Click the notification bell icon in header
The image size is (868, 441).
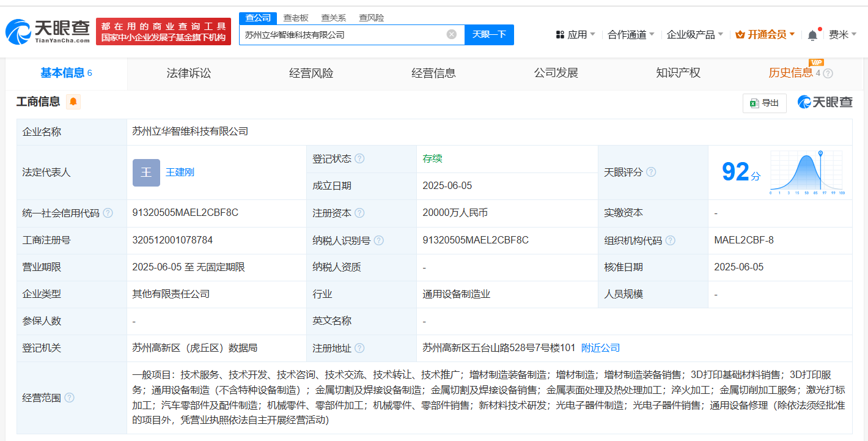[812, 35]
